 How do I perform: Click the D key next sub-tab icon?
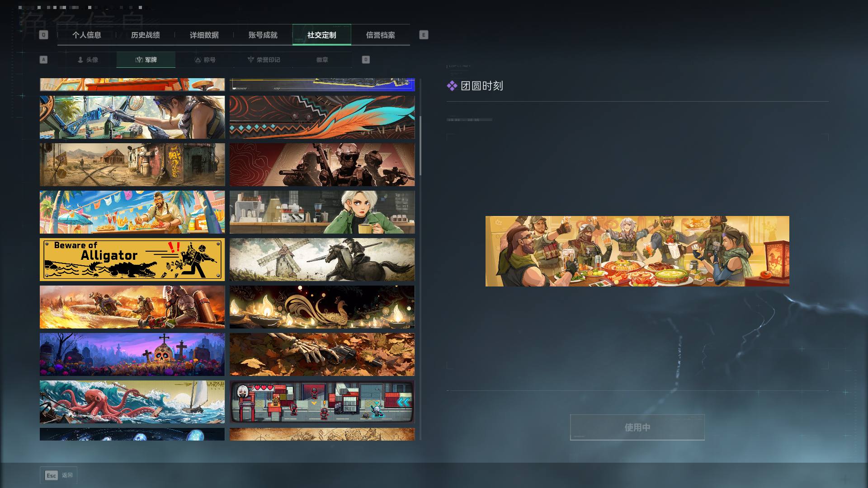click(366, 60)
